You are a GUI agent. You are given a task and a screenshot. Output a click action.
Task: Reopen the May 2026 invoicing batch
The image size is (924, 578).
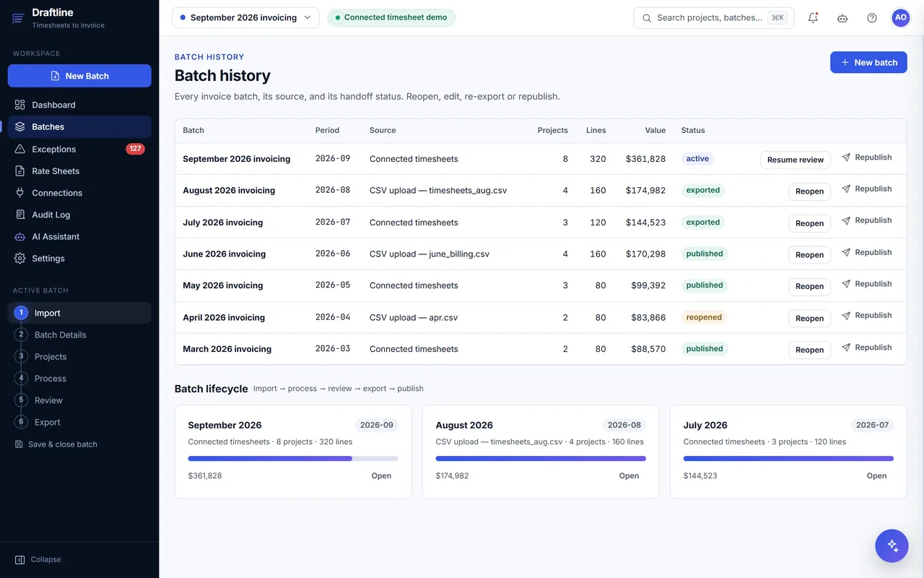click(809, 286)
